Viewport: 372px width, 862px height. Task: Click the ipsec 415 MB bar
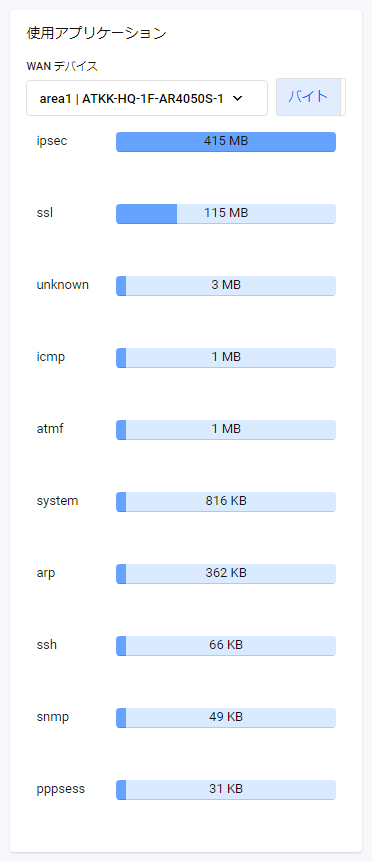point(226,142)
